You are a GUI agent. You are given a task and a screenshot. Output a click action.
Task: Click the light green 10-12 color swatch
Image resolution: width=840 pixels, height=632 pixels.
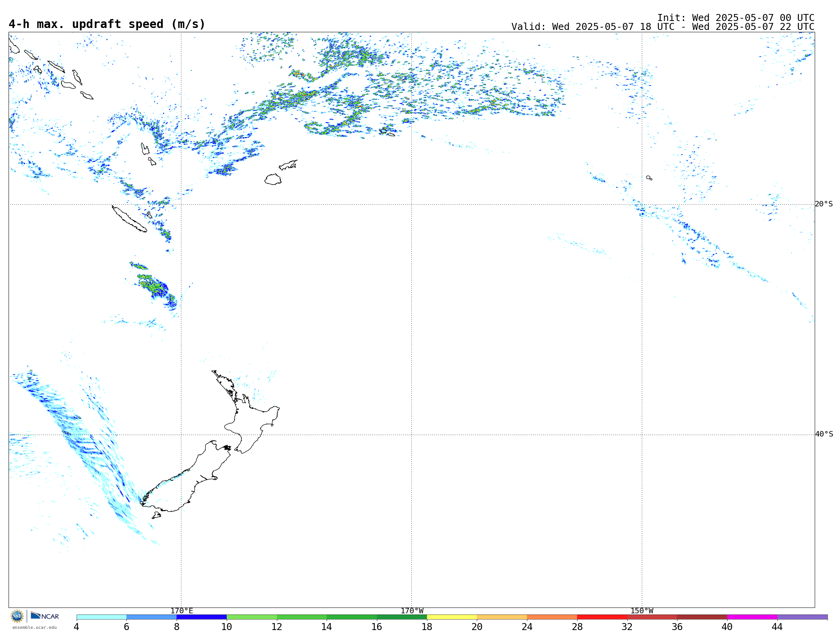click(x=252, y=617)
